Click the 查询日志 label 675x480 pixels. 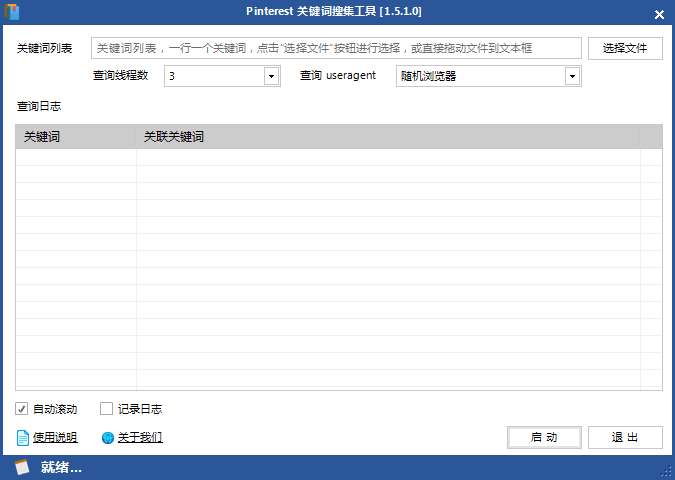tap(39, 106)
